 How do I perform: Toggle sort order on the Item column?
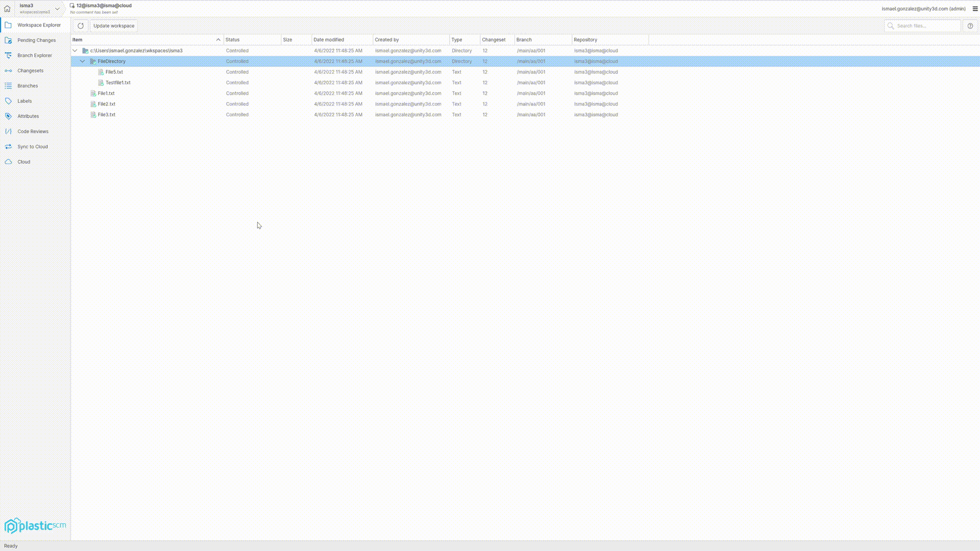tap(218, 39)
